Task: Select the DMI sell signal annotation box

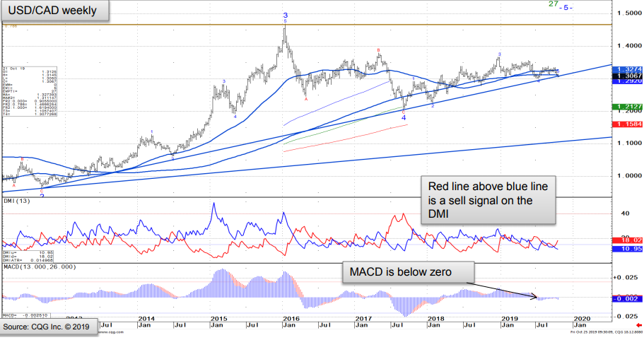Action: point(487,201)
